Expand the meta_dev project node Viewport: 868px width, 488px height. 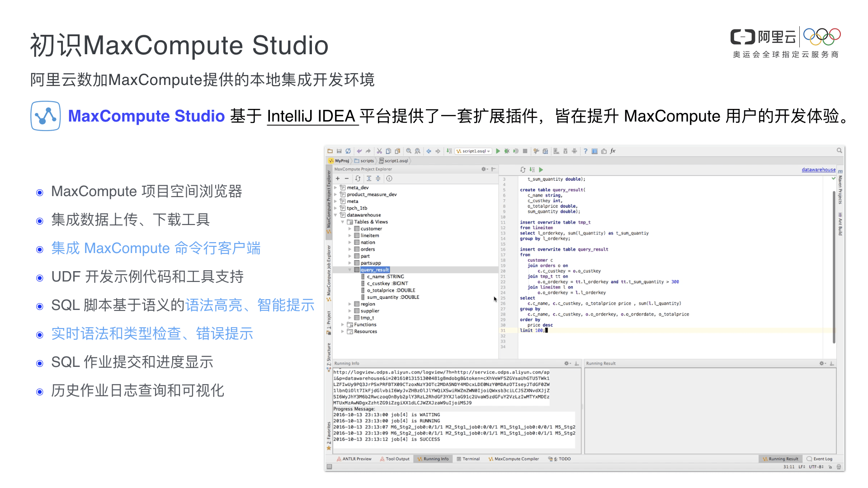point(335,188)
